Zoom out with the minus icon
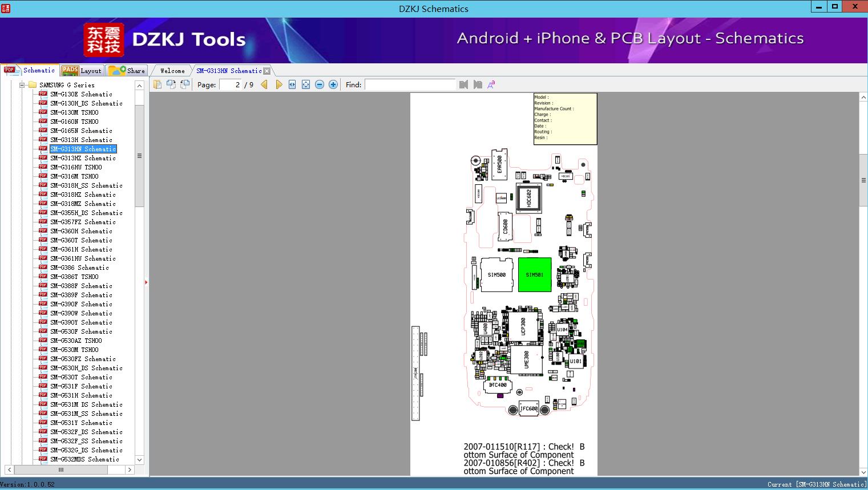Screen dimensions: 868x490 pyautogui.click(x=320, y=84)
